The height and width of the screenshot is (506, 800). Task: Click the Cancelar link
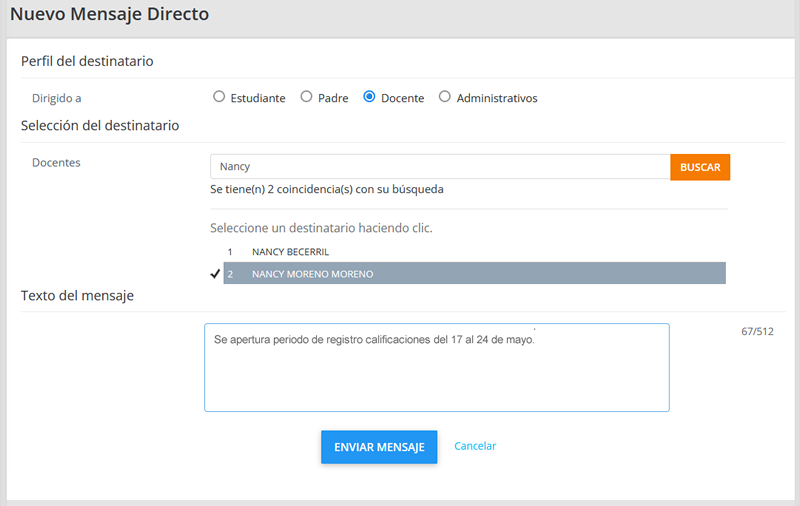pyautogui.click(x=475, y=446)
